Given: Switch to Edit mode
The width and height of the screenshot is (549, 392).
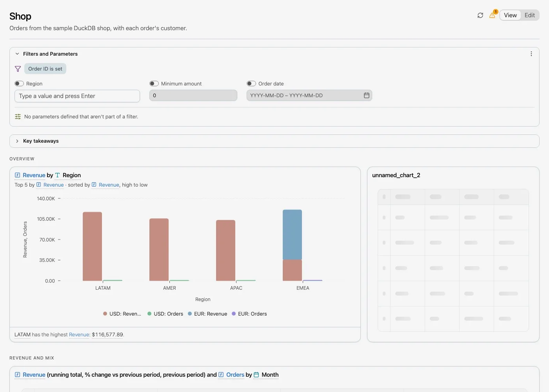Looking at the screenshot, I should 530,15.
